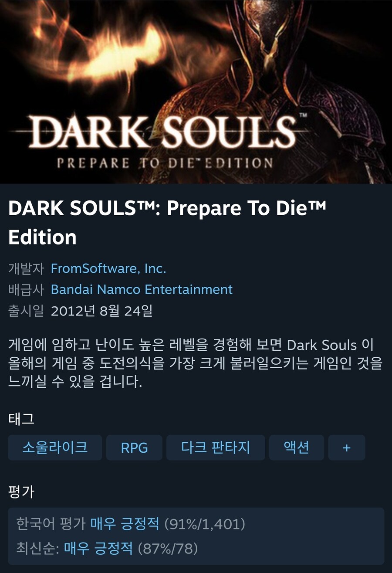Viewport: 392px width, 573px height.
Task: Choose the 다크 판타지 tag
Action: (216, 448)
